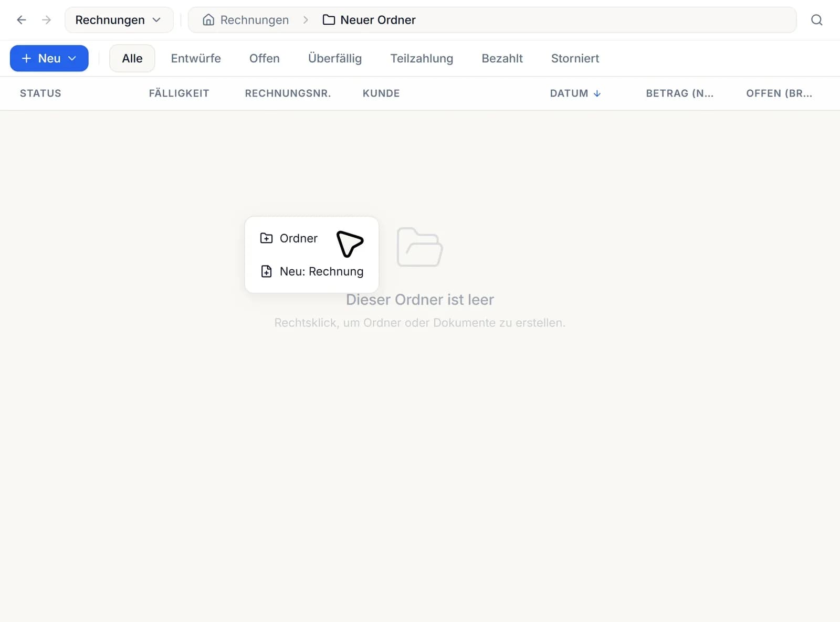Show Offen invoices tab
The width and height of the screenshot is (840, 622).
pos(265,58)
